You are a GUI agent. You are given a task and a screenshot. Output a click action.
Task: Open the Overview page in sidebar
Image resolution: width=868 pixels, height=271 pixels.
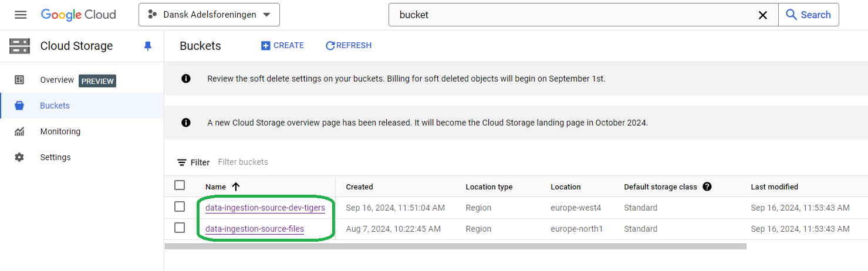57,80
